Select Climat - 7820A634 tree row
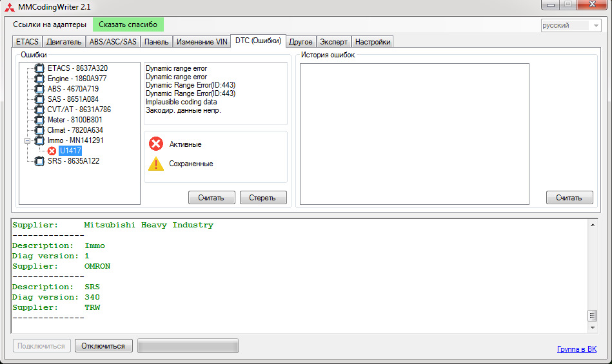 75,130
